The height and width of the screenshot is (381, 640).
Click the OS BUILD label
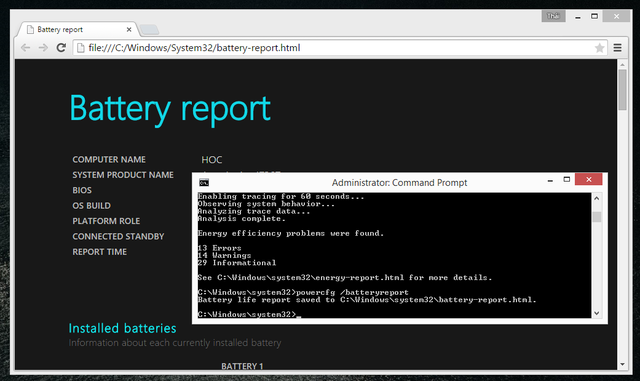[91, 206]
